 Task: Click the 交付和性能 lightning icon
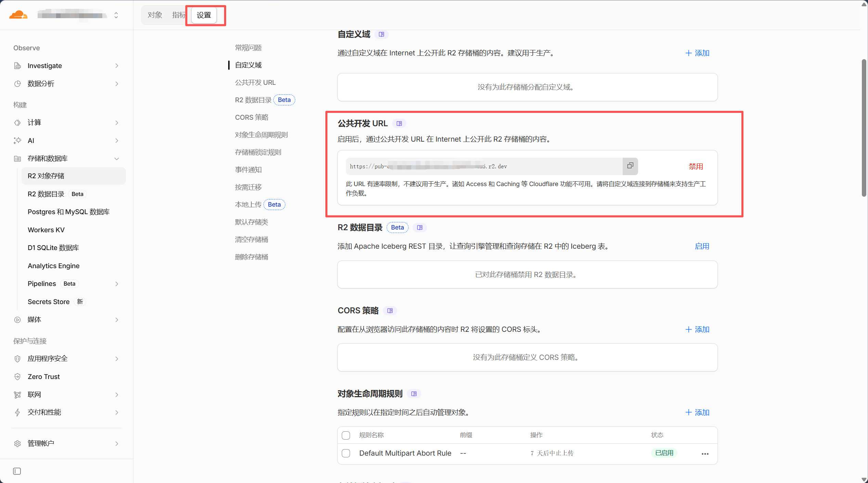coord(17,412)
